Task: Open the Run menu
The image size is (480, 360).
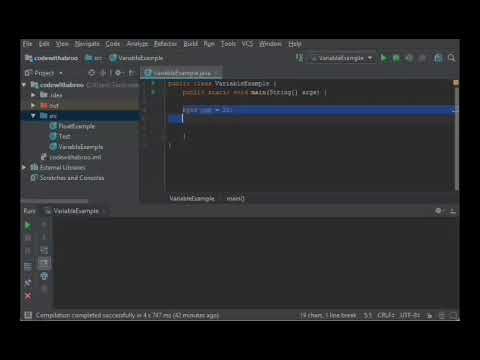Action: (x=209, y=44)
